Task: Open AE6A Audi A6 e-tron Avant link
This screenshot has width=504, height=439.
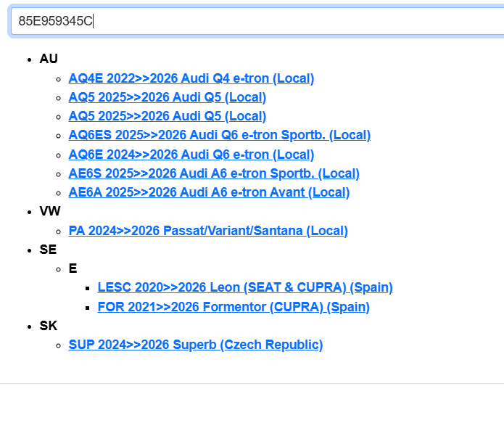Action: pyautogui.click(x=209, y=192)
